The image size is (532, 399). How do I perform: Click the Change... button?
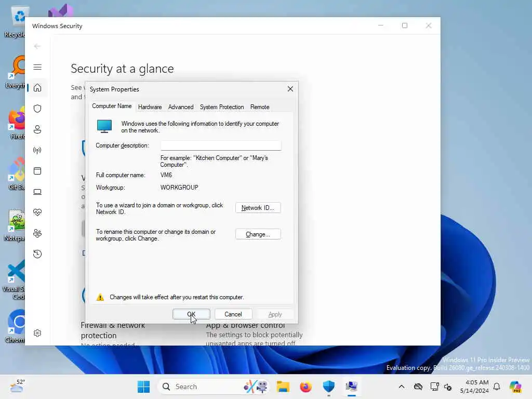[258, 234]
